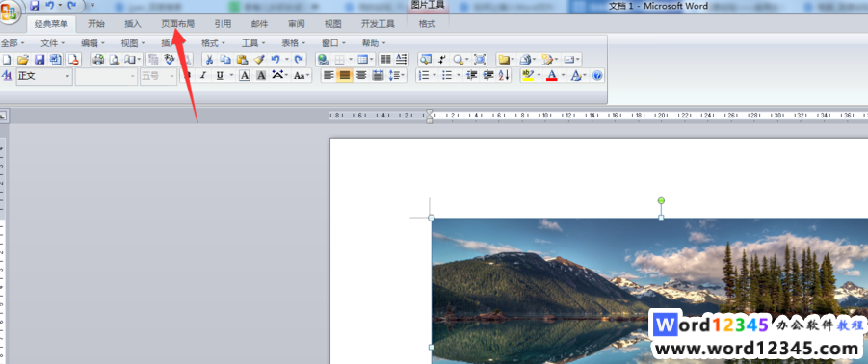Click the Office button
The height and width of the screenshot is (364, 868).
[9, 13]
